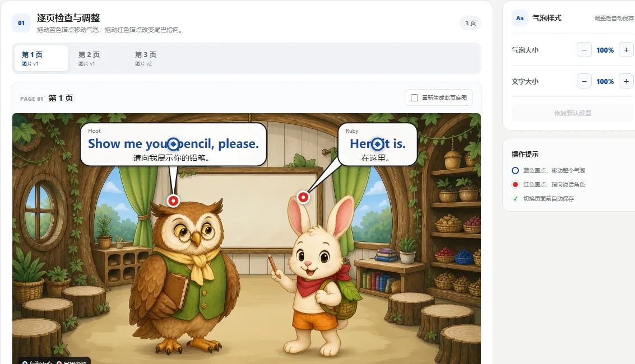This screenshot has width=635, height=364.
Task: Click the Chinese line 在这里。 in Ruby's bubble
Action: [x=376, y=158]
